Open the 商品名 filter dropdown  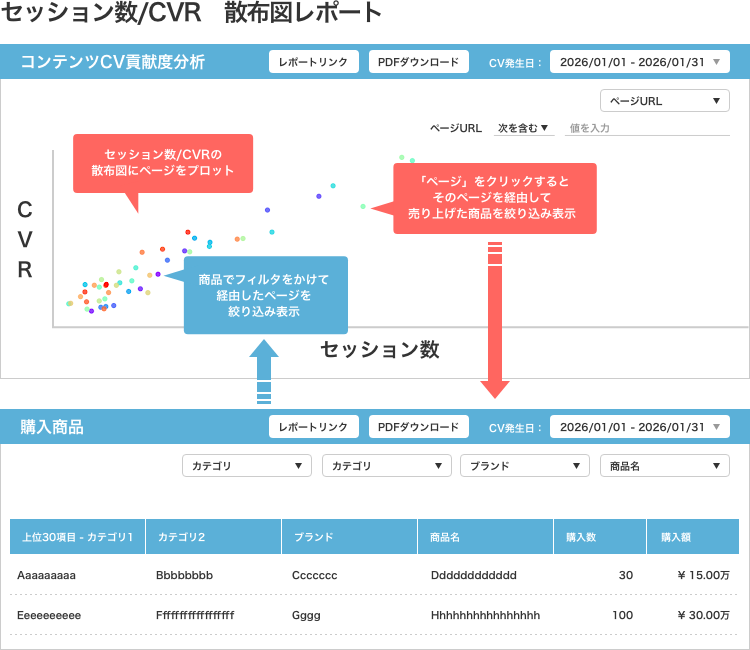[665, 466]
